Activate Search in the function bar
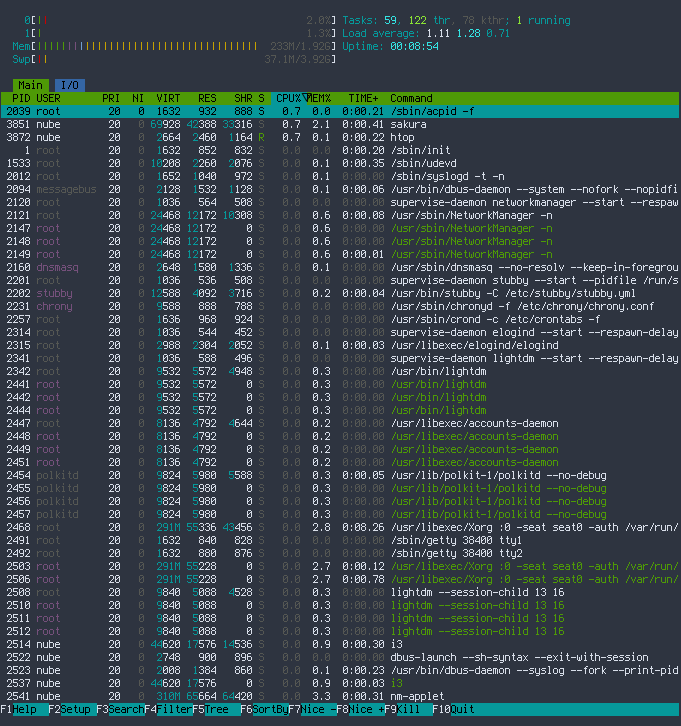Image resolution: width=681 pixels, height=726 pixels. [121, 709]
